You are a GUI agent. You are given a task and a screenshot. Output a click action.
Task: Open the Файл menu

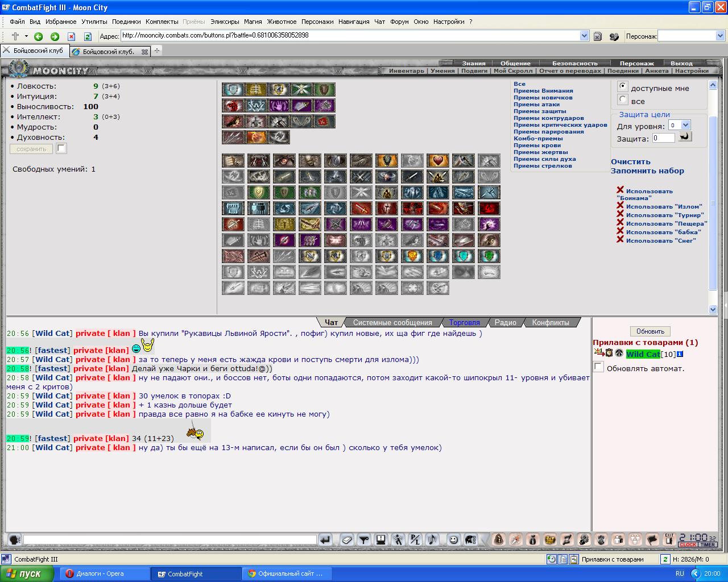pyautogui.click(x=17, y=22)
